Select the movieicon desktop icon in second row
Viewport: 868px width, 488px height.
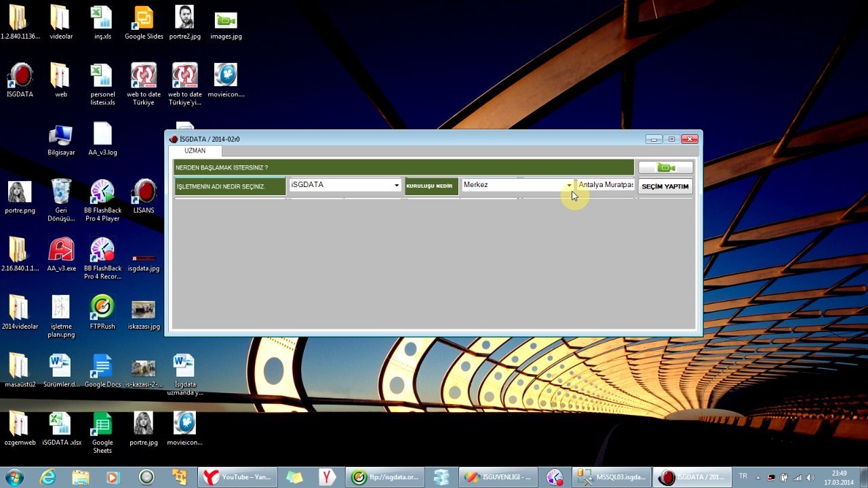(226, 81)
